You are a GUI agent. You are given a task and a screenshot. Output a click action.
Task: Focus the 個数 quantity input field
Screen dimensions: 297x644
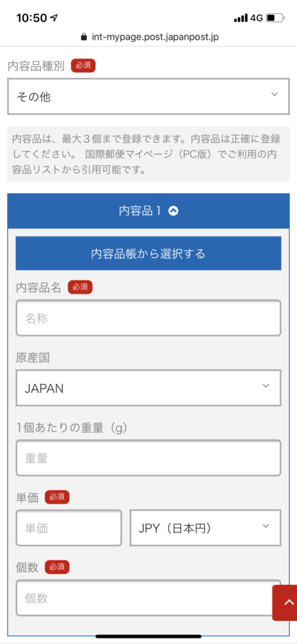[x=144, y=598]
